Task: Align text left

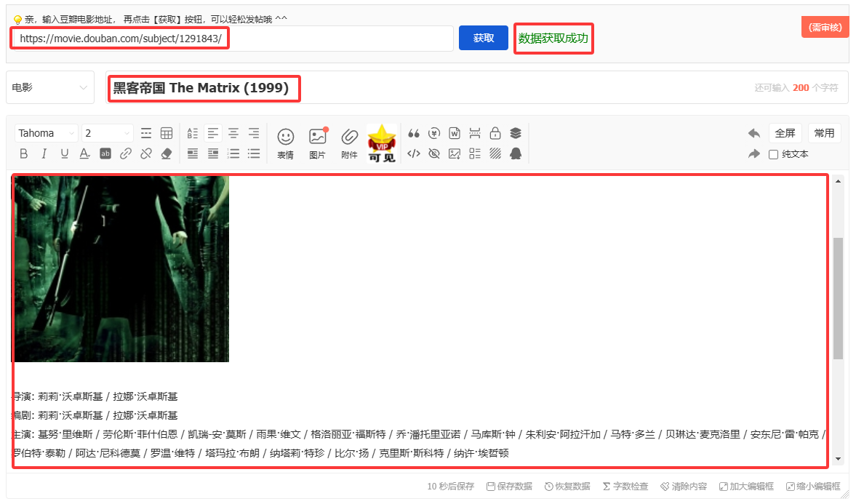Action: (x=213, y=133)
